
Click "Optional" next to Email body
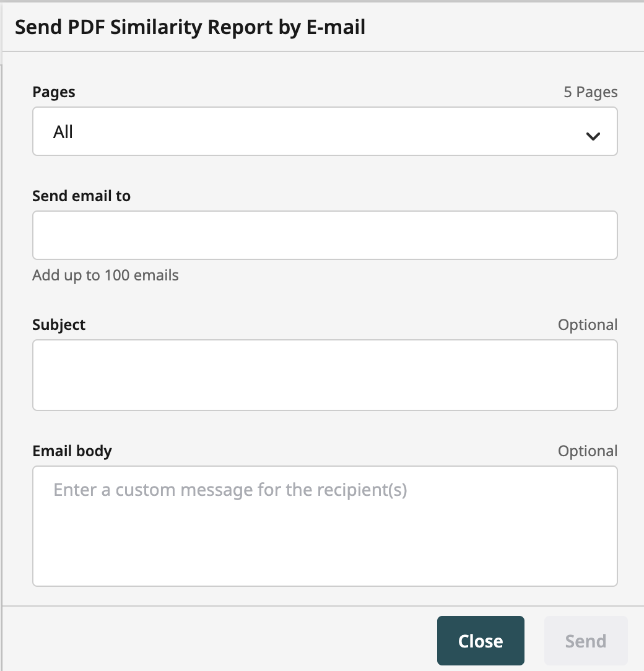coord(588,451)
